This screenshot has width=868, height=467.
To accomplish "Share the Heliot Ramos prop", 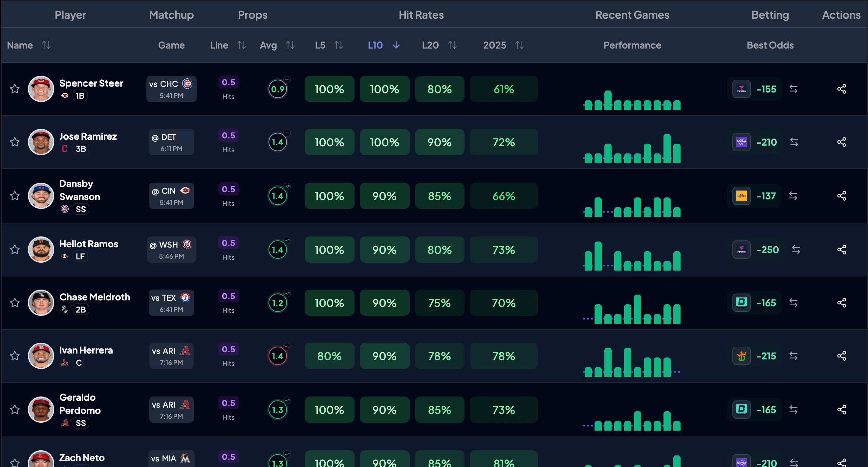I will point(841,250).
